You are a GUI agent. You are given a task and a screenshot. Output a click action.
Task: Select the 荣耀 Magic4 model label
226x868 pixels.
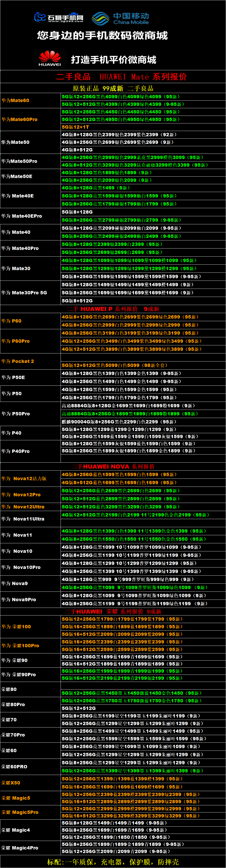click(x=16, y=830)
